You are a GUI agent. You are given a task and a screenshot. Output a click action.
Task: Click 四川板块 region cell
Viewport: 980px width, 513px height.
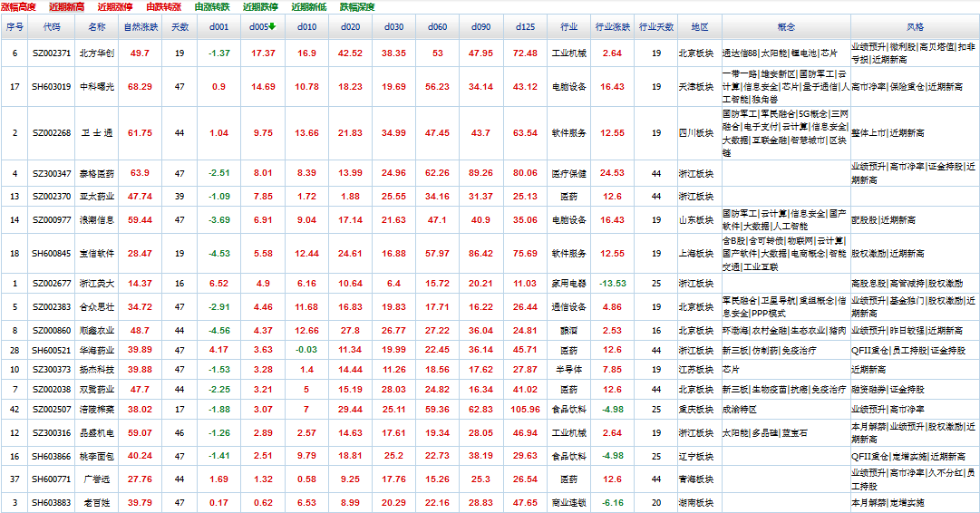tap(696, 133)
